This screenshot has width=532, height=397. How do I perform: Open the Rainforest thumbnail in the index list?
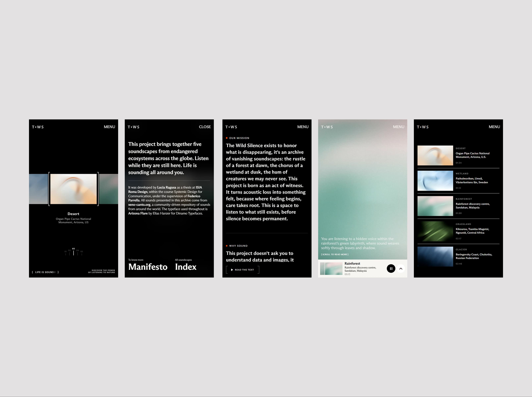[435, 206]
